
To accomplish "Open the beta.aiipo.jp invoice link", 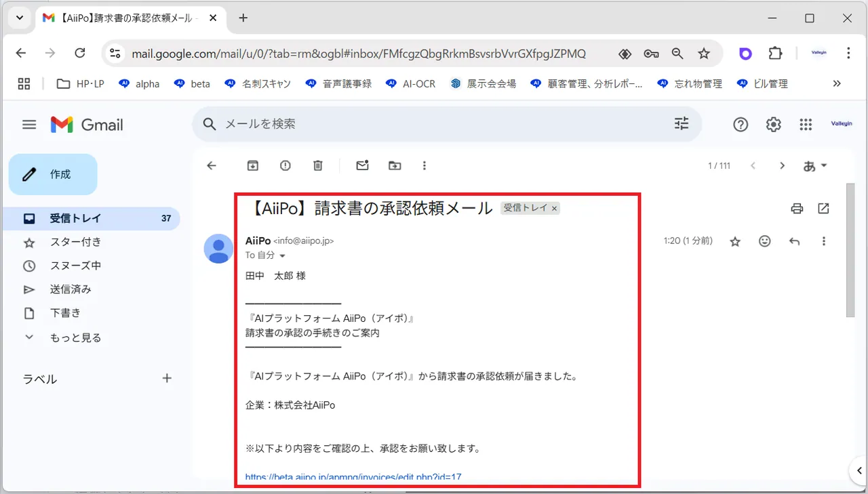I will click(353, 476).
